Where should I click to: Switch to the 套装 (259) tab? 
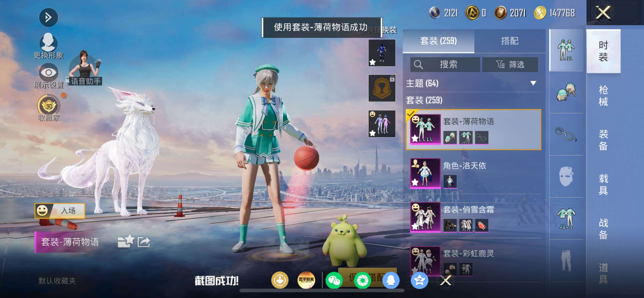point(438,41)
